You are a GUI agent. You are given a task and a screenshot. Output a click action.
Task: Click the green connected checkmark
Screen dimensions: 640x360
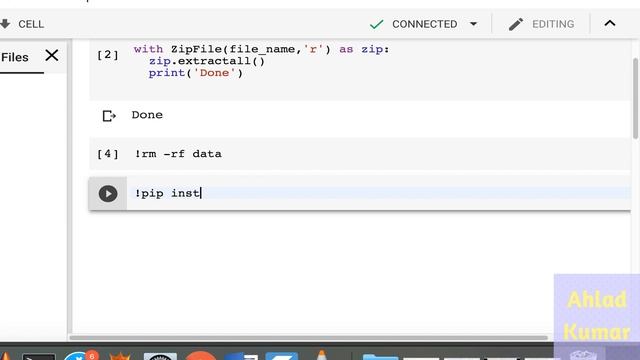[x=376, y=24]
